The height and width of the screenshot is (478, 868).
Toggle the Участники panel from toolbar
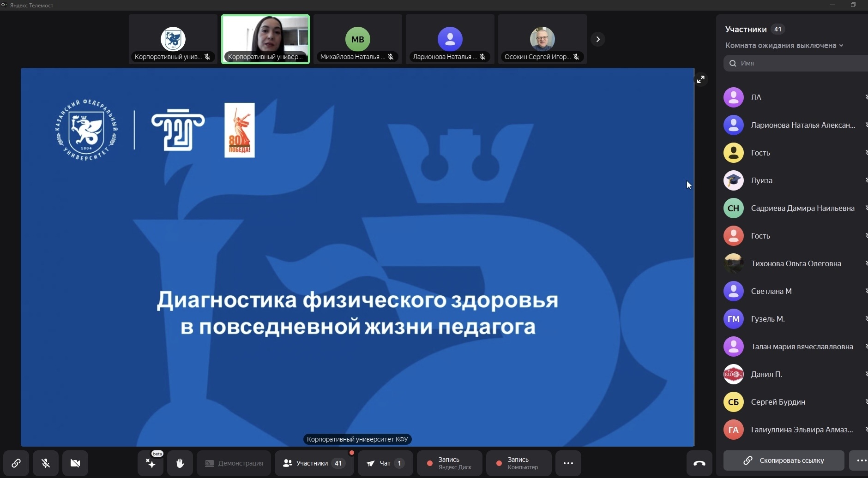tap(314, 463)
